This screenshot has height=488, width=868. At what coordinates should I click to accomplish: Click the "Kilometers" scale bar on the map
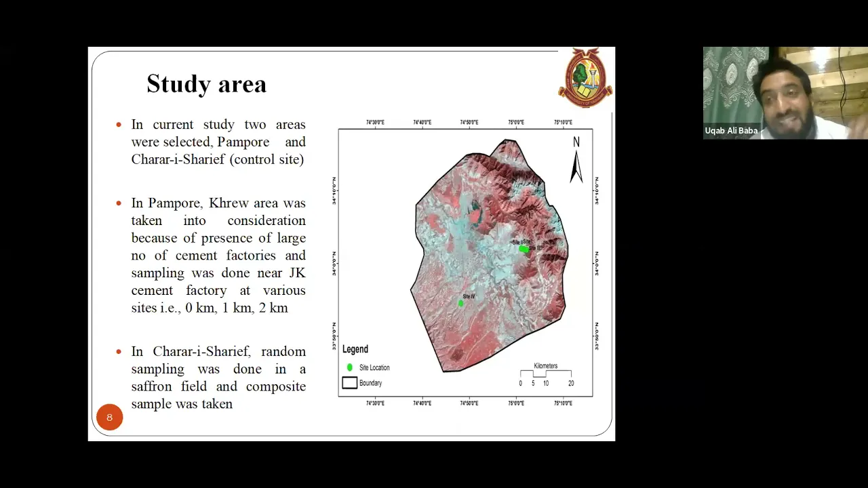point(546,374)
